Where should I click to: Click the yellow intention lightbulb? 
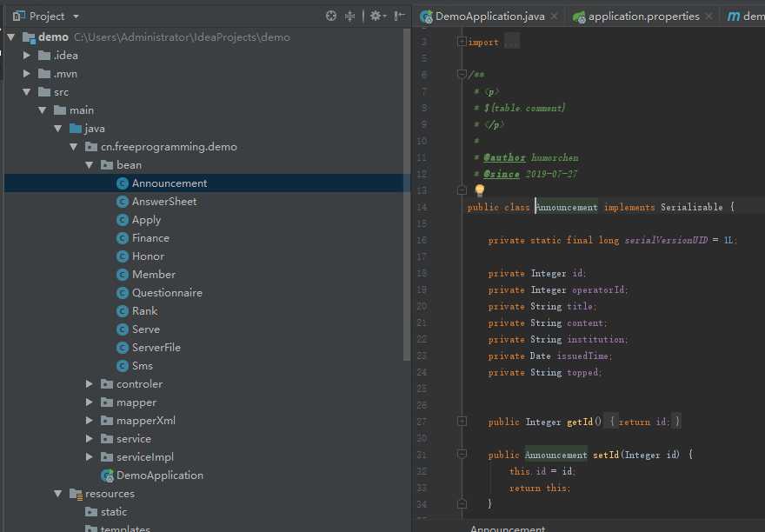point(480,190)
